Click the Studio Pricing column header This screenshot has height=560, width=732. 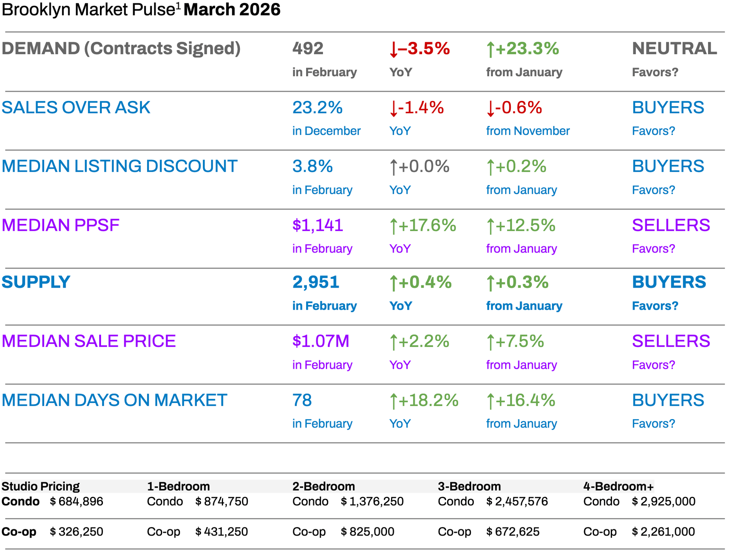(x=40, y=486)
